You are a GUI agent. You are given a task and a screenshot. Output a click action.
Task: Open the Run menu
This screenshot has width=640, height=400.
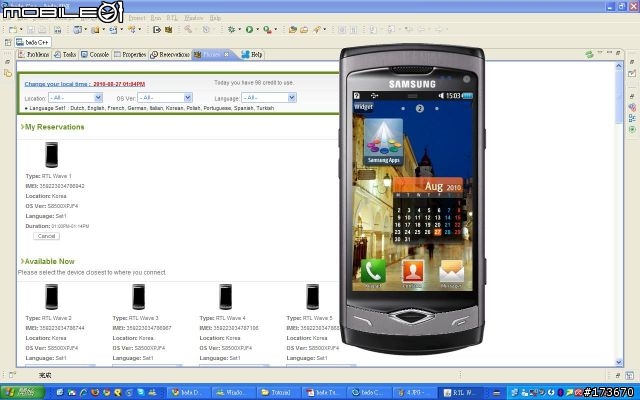(x=156, y=18)
